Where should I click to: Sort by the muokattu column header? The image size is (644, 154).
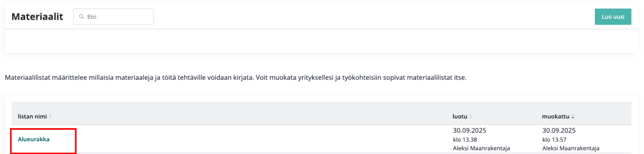coord(556,116)
